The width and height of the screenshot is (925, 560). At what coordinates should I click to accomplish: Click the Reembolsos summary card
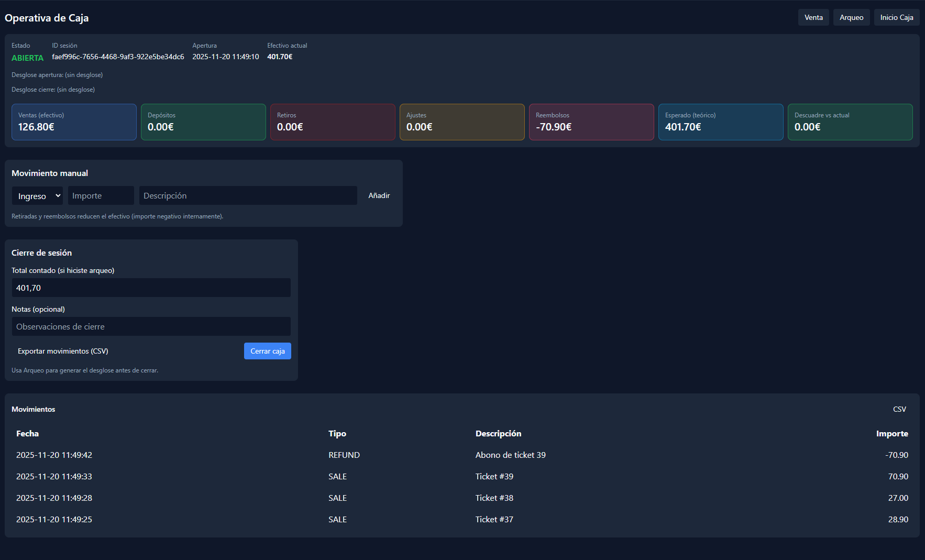pos(591,122)
